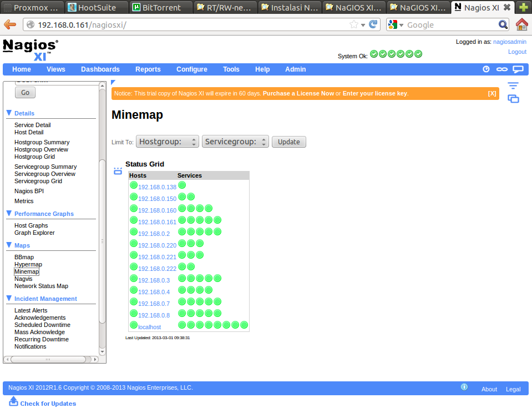Screen dimensions: 532x413
Task: Click the filter lines icon beside notice
Action: coord(513,86)
